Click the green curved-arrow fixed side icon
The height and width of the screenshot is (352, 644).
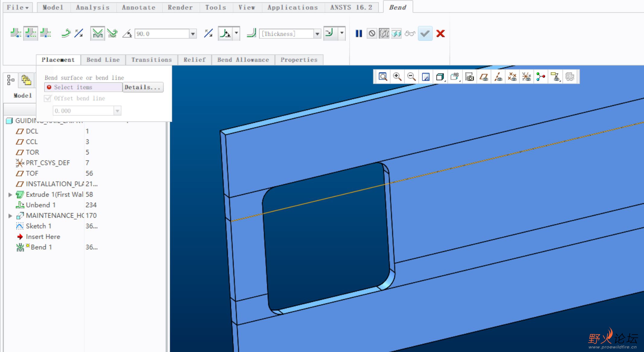click(66, 33)
